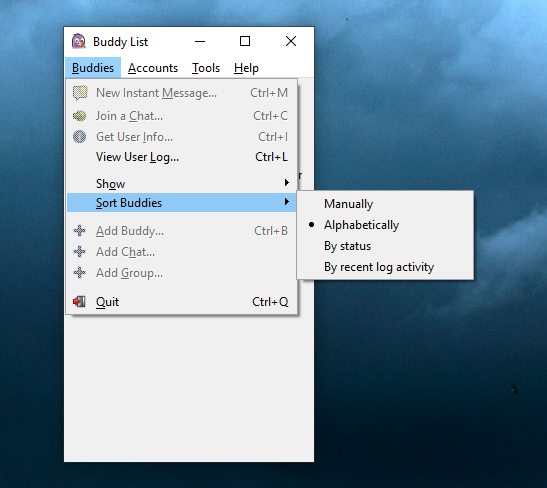
Task: Click the Ctrl+Q shortcut label
Action: coord(270,302)
